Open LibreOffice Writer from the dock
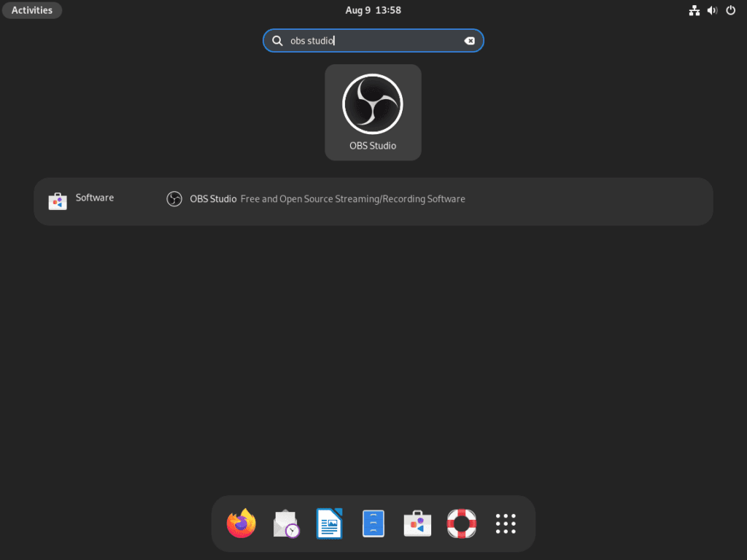 tap(329, 523)
